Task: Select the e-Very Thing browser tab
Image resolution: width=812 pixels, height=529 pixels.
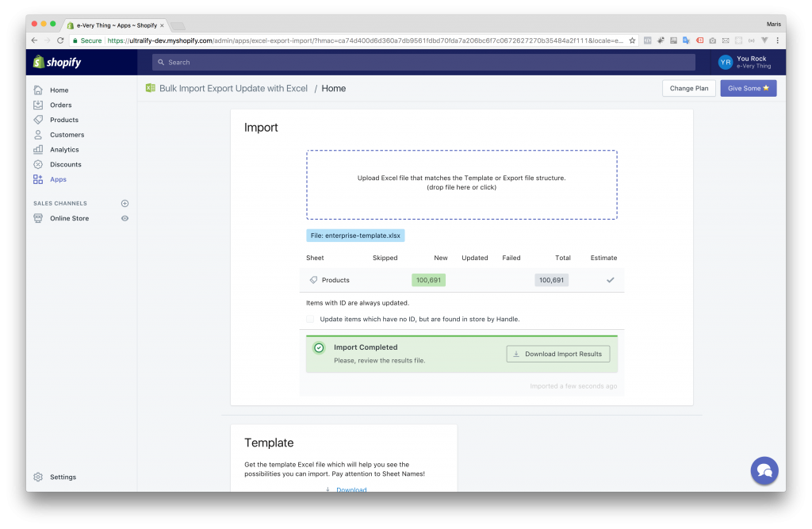Action: click(115, 25)
